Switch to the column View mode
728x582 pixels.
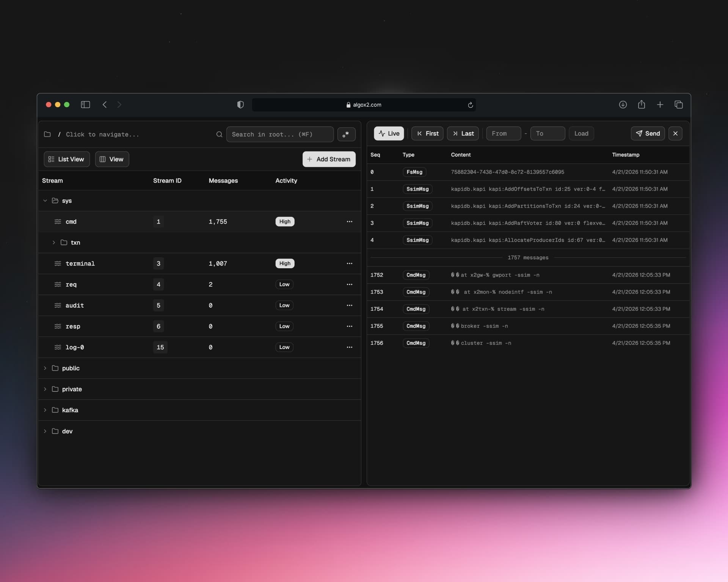coord(112,159)
